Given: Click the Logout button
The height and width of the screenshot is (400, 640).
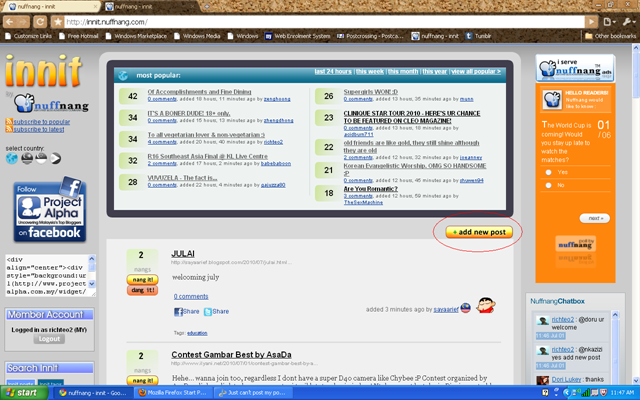Looking at the screenshot, I should 49,339.
